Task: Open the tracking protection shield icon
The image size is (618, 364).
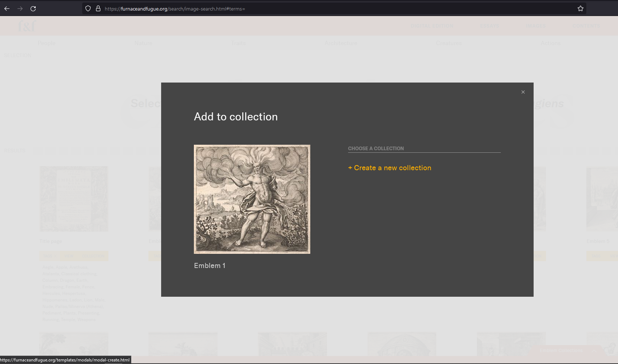Action: coord(88,8)
